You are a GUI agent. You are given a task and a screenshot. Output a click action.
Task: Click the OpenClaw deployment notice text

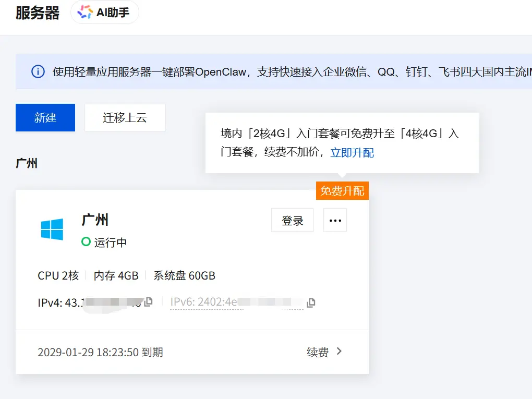point(292,71)
